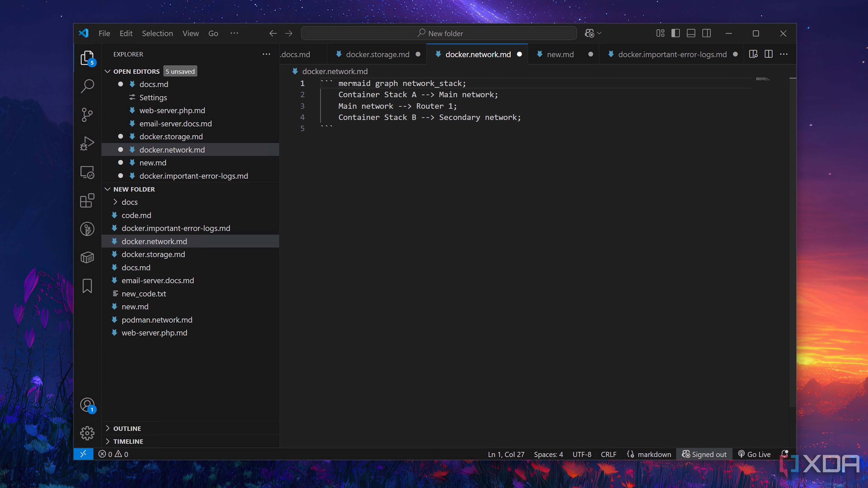The height and width of the screenshot is (488, 868).
Task: Open the notifications bell
Action: click(x=785, y=454)
